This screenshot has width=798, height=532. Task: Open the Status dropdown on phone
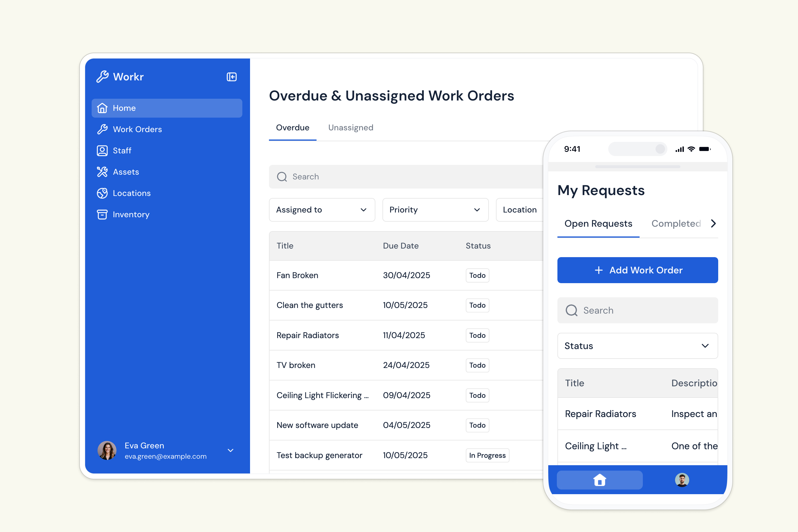tap(638, 346)
